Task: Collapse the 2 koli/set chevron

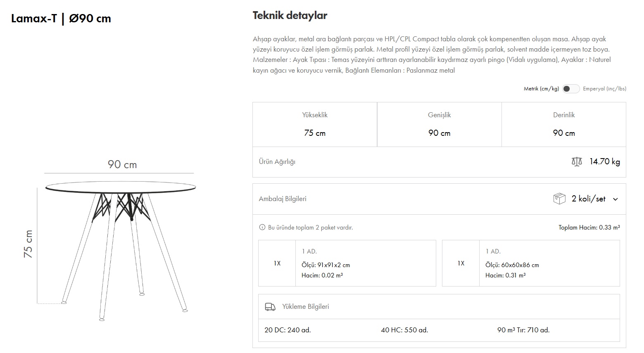Action: tap(615, 199)
